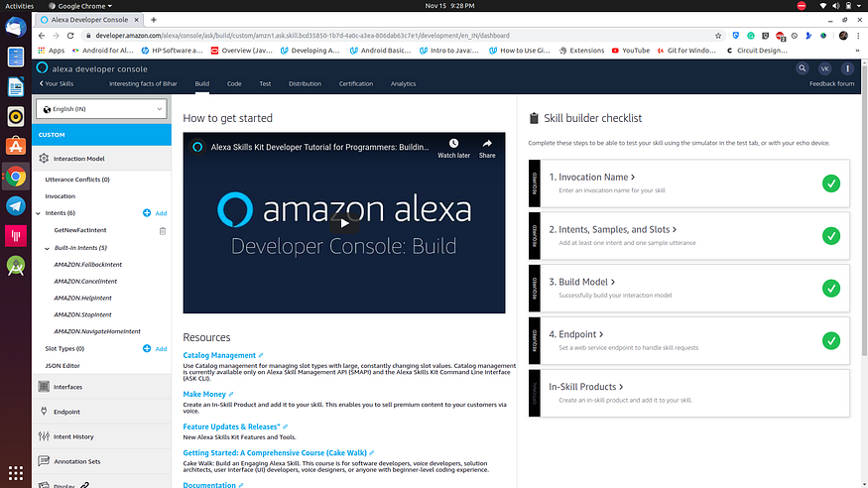Screen dimensions: 868x488
Task: Open the Distribution tab
Action: point(305,83)
